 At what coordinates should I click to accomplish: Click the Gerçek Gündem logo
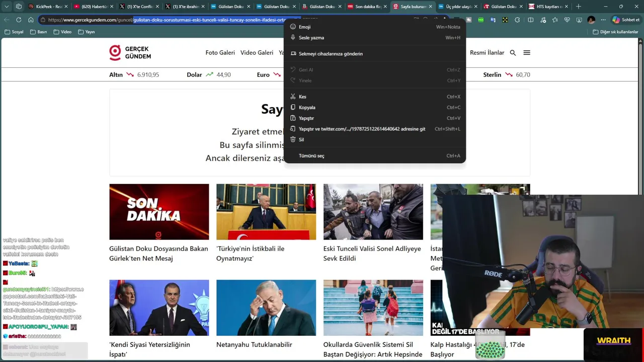pyautogui.click(x=130, y=53)
